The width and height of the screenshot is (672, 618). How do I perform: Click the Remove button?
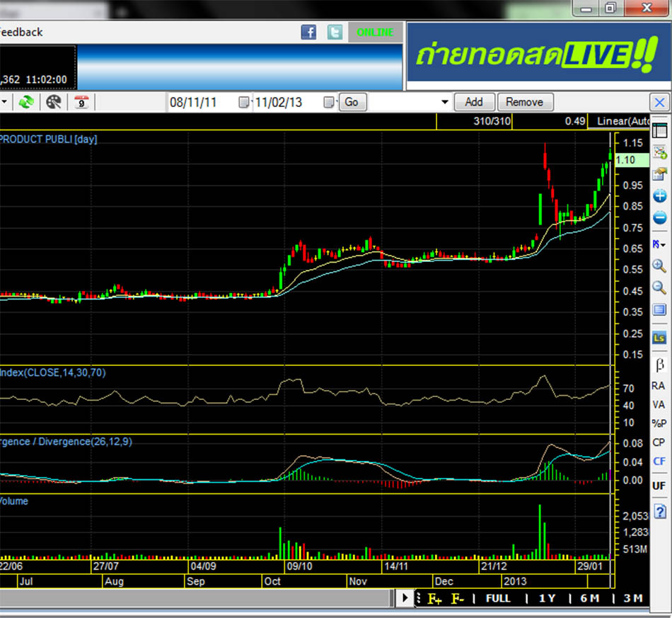(525, 102)
